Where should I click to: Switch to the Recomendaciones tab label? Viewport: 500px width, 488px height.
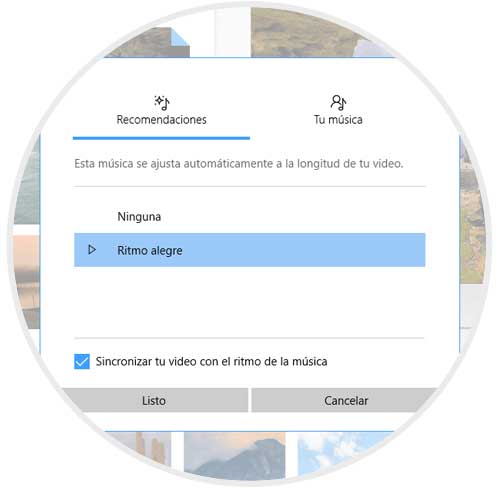161,120
